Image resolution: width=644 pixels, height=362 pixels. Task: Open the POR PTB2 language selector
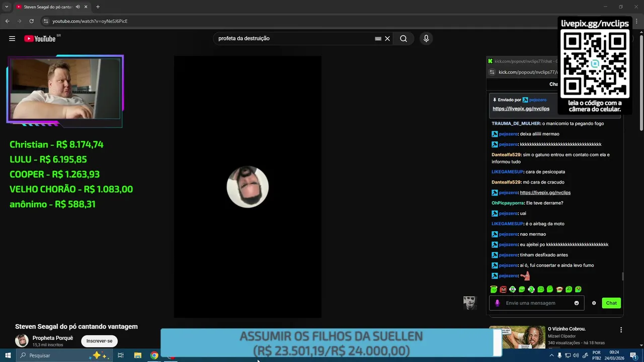click(x=597, y=355)
